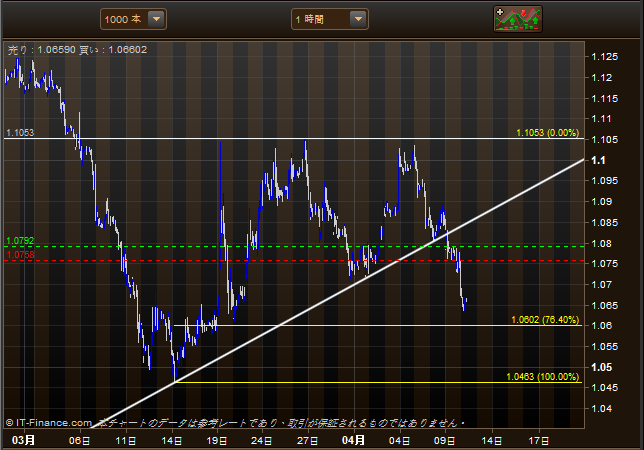Open the 1000 本 bar count dropdown
The width and height of the screenshot is (644, 450).
pos(133,19)
